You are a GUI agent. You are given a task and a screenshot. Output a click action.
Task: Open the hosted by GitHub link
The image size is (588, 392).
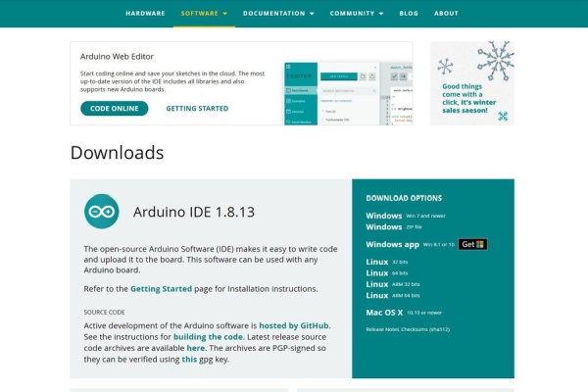pos(294,325)
